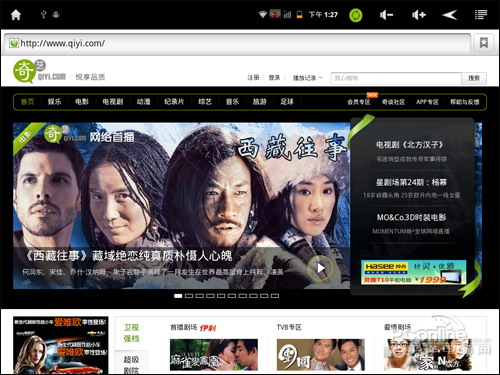Raise volume with the speaker plus icon
Image resolution: width=500 pixels, height=375 pixels.
coord(419,15)
